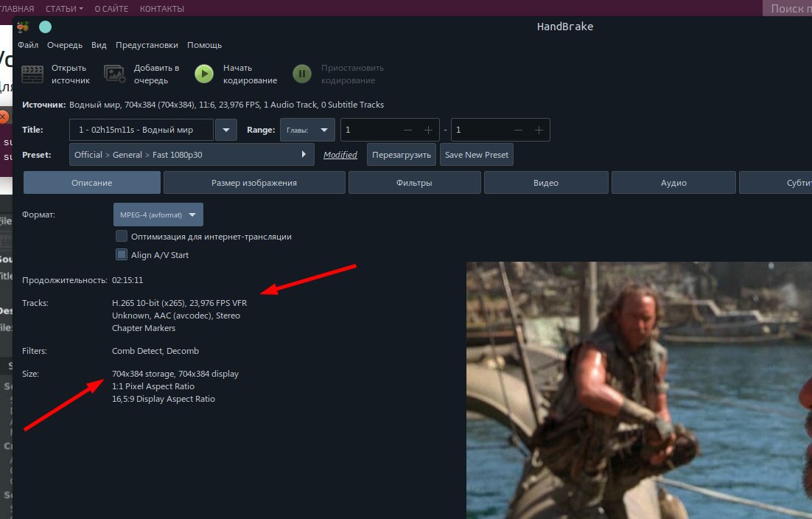Click the «Comb Detect, Decomb» filters text
This screenshot has width=812, height=519.
tap(155, 351)
